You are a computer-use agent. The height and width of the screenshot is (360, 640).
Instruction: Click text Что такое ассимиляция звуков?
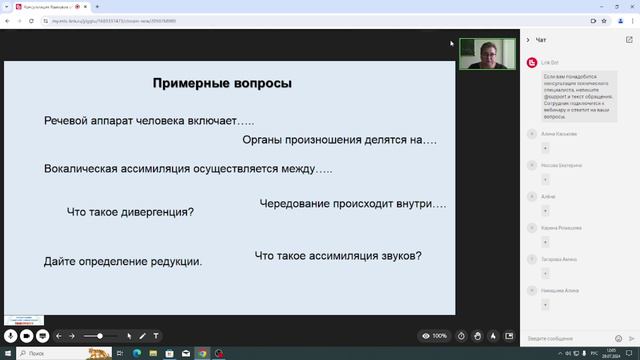coord(338,256)
